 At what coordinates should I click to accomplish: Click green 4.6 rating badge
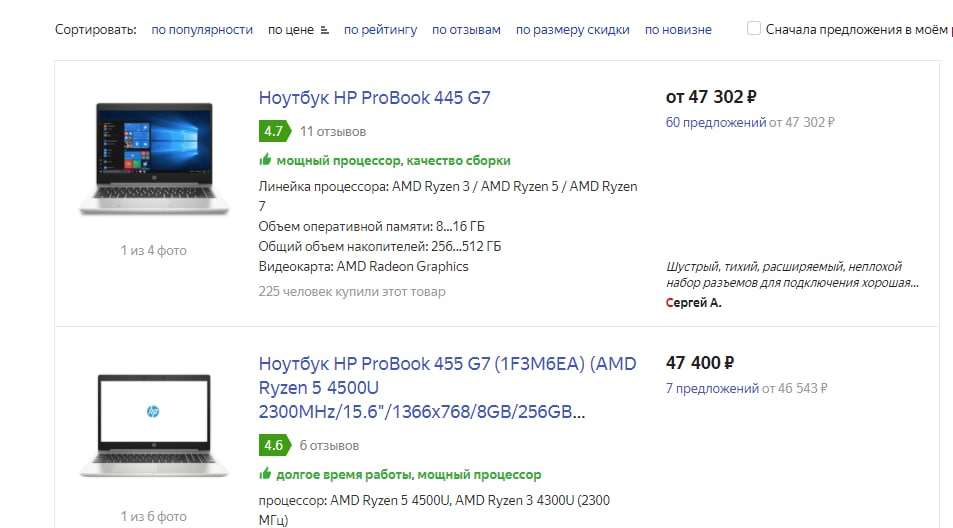click(273, 445)
